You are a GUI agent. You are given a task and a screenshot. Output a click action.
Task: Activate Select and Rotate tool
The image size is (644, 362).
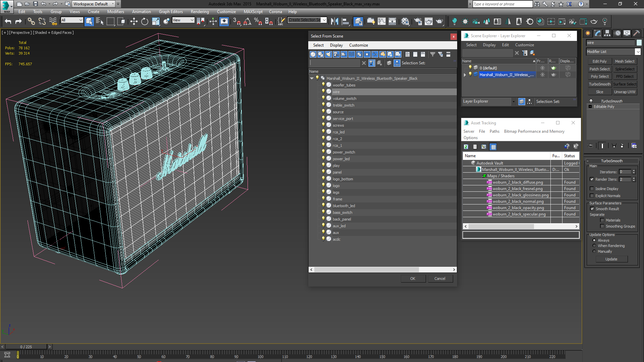tap(145, 21)
